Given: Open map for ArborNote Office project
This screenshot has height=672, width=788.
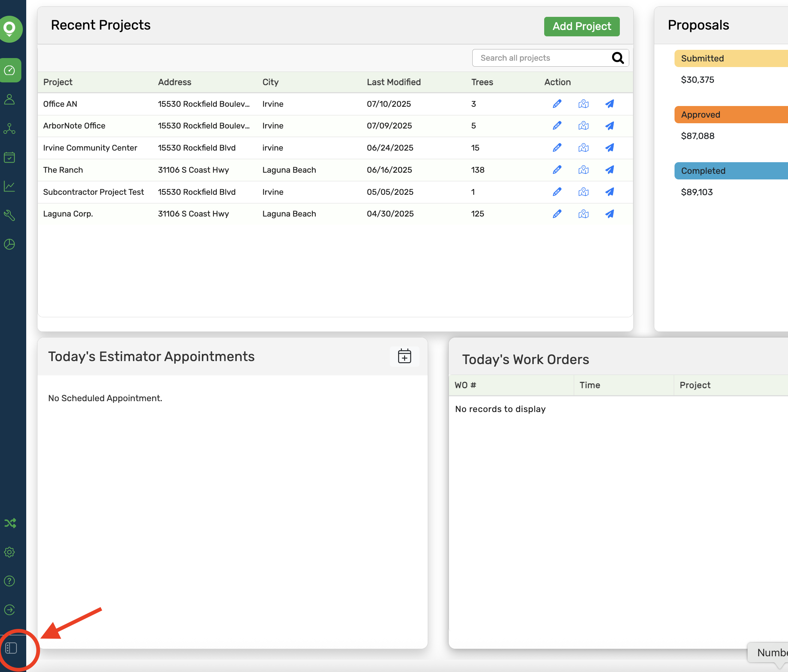Looking at the screenshot, I should click(584, 126).
